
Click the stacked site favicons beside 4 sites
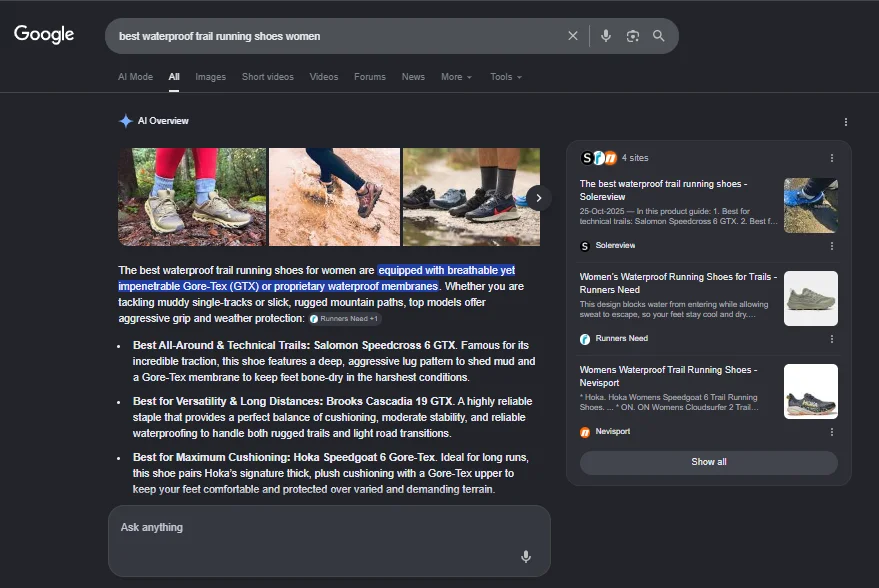pyautogui.click(x=598, y=158)
